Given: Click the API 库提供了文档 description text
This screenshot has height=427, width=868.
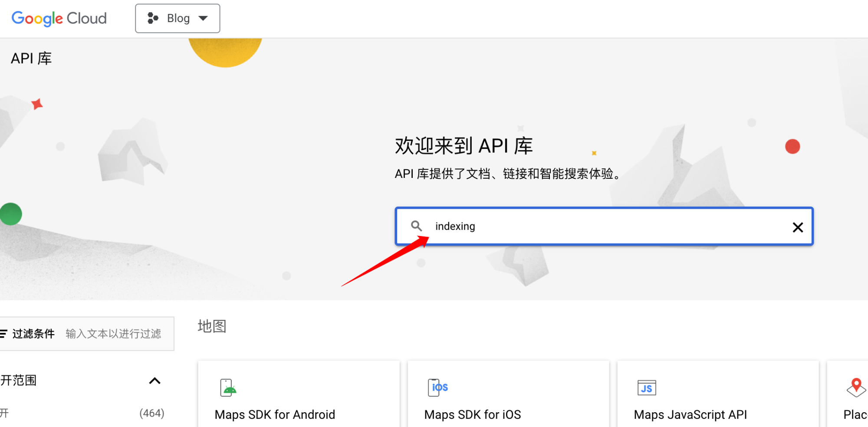Looking at the screenshot, I should tap(509, 174).
